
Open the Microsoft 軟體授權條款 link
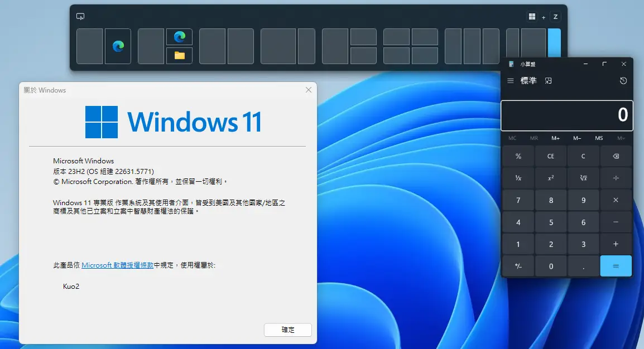pyautogui.click(x=117, y=265)
